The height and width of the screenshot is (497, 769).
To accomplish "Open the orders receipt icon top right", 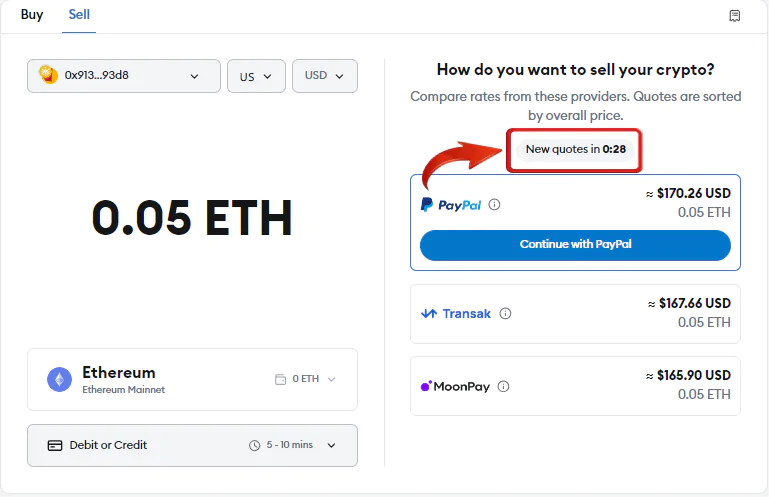I will (734, 16).
